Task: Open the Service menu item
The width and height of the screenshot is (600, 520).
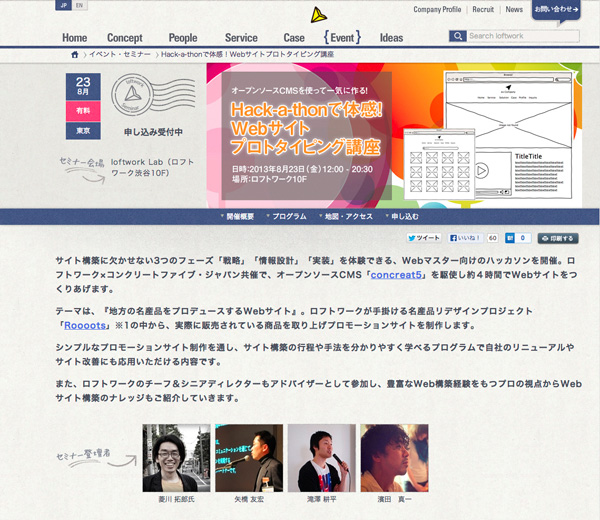Action: (241, 38)
